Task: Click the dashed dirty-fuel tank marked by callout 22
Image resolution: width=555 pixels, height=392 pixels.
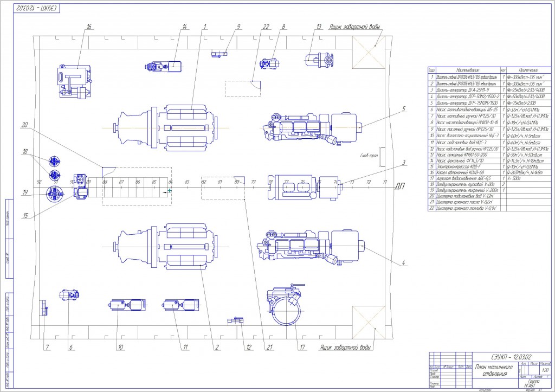Action: (x=243, y=88)
